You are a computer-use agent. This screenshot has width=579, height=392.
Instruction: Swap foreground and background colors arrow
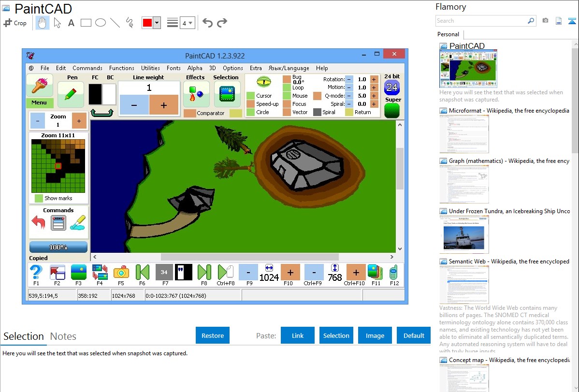(102, 112)
